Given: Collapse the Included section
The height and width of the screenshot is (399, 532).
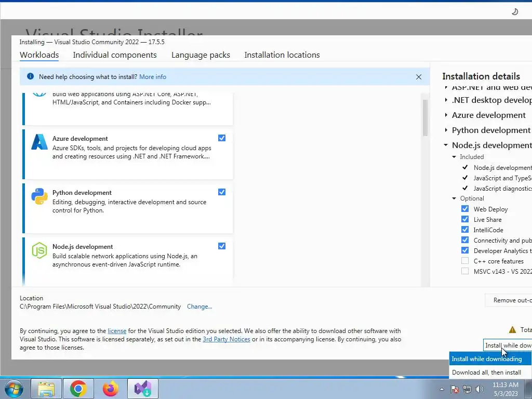Looking at the screenshot, I should 454,157.
